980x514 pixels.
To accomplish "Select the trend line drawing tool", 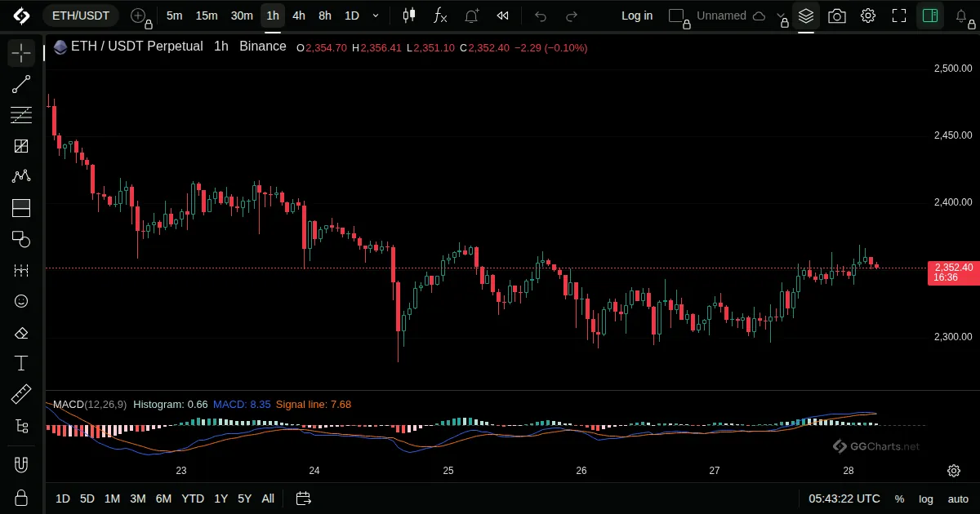I will click(x=21, y=84).
